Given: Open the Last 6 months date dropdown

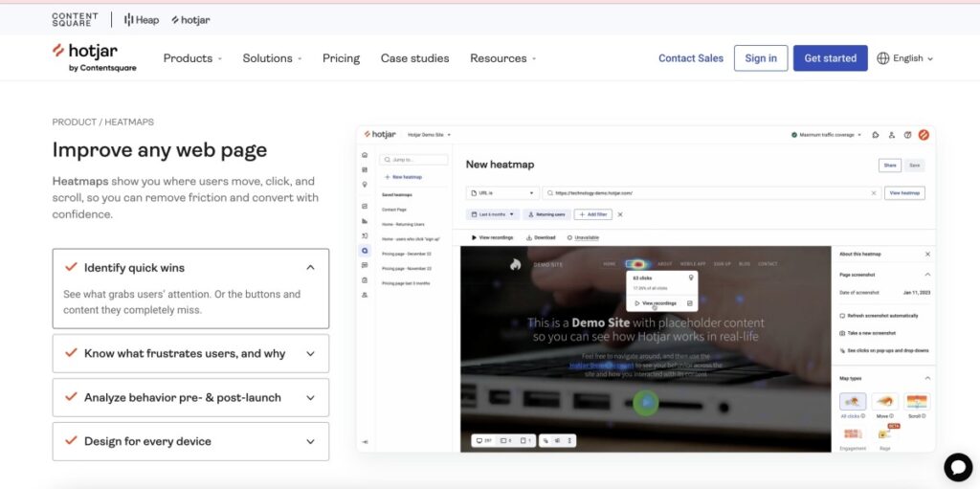Looking at the screenshot, I should click(x=493, y=214).
